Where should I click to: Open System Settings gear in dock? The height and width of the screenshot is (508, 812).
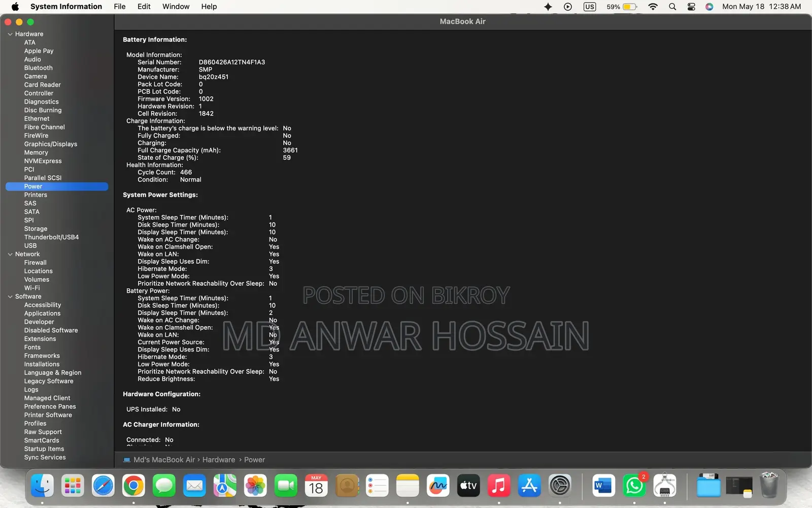tap(560, 486)
